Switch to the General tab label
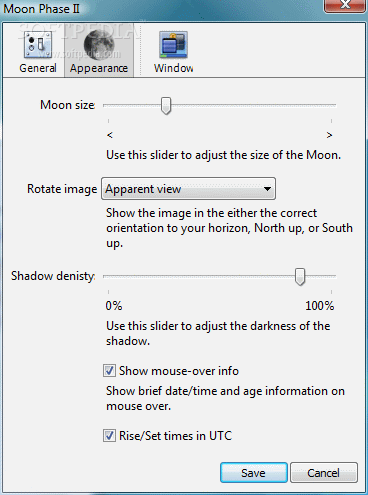Image resolution: width=368 pixels, height=495 pixels. pyautogui.click(x=38, y=68)
